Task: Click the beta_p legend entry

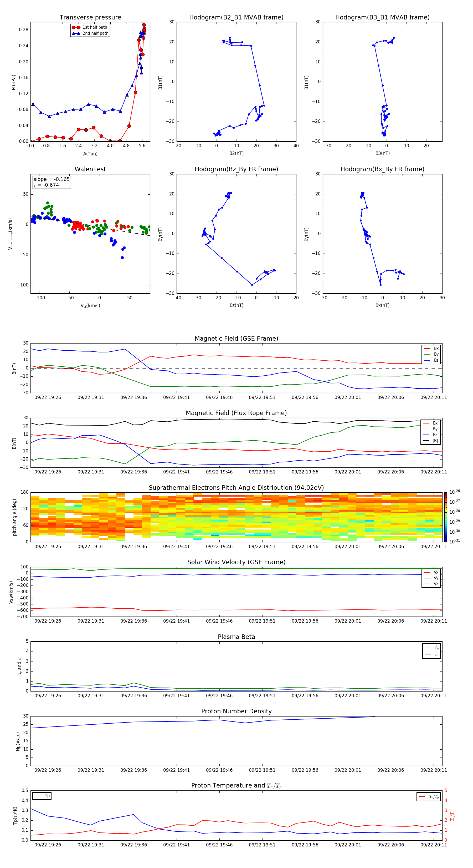Action: pos(431,647)
